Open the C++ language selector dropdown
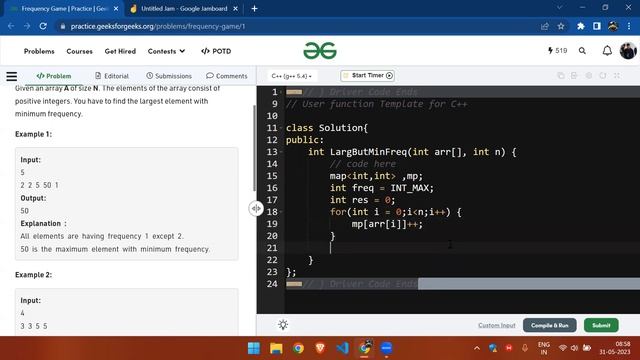 coord(291,76)
